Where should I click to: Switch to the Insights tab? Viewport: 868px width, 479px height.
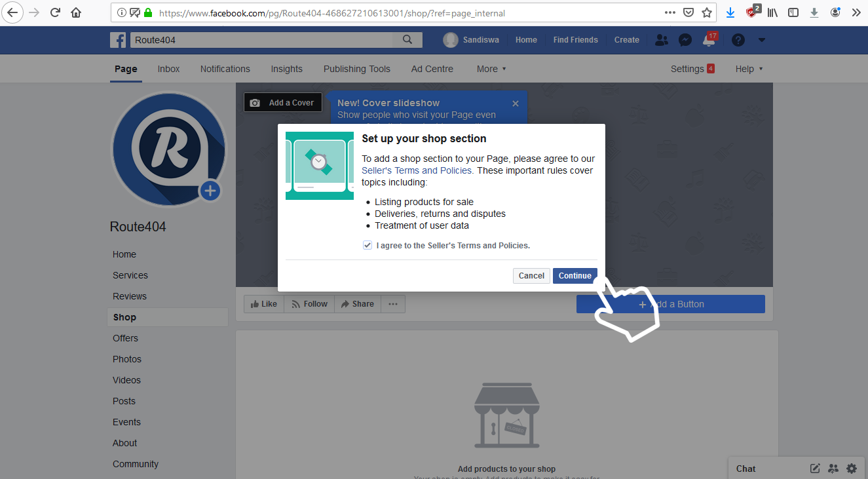286,69
